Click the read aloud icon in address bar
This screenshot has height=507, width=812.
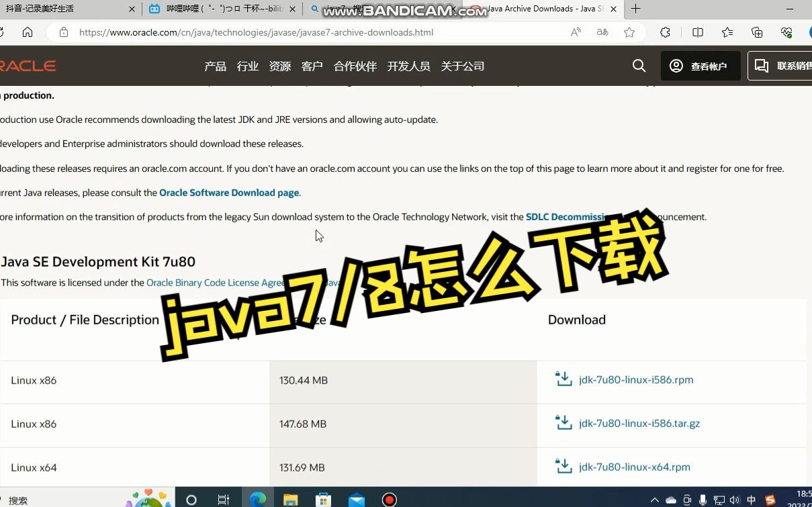click(576, 32)
